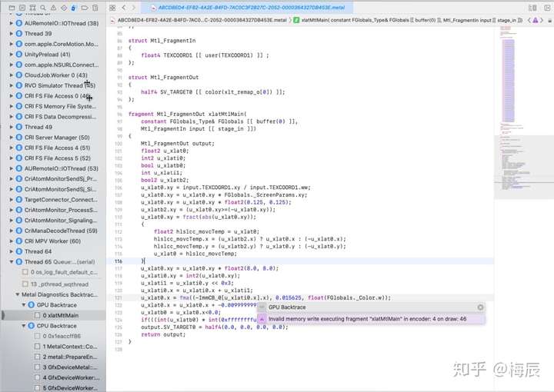Jump to the previous issue arrow
The image size is (554, 392).
[x=529, y=21]
